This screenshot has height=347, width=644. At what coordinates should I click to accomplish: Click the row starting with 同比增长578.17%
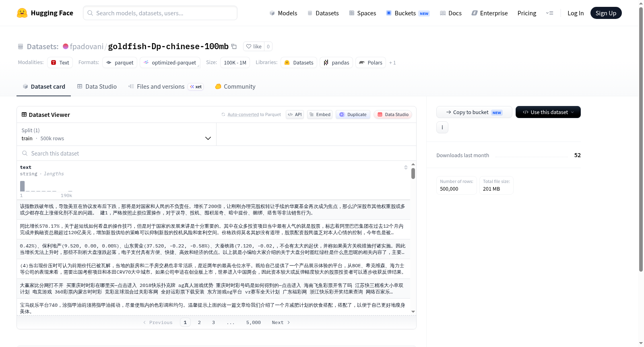(x=213, y=229)
